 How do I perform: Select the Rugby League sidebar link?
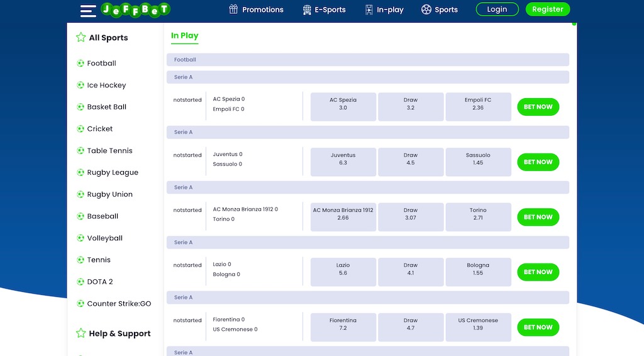[113, 172]
